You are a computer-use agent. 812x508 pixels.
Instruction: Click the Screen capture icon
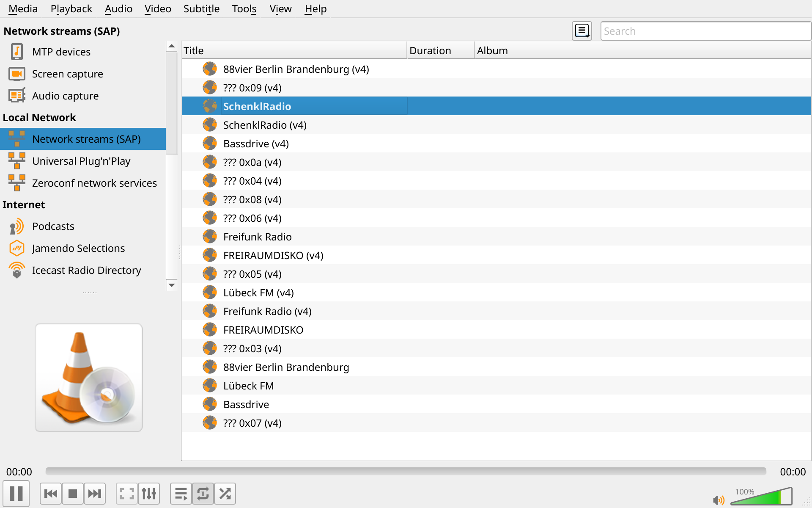coord(17,74)
